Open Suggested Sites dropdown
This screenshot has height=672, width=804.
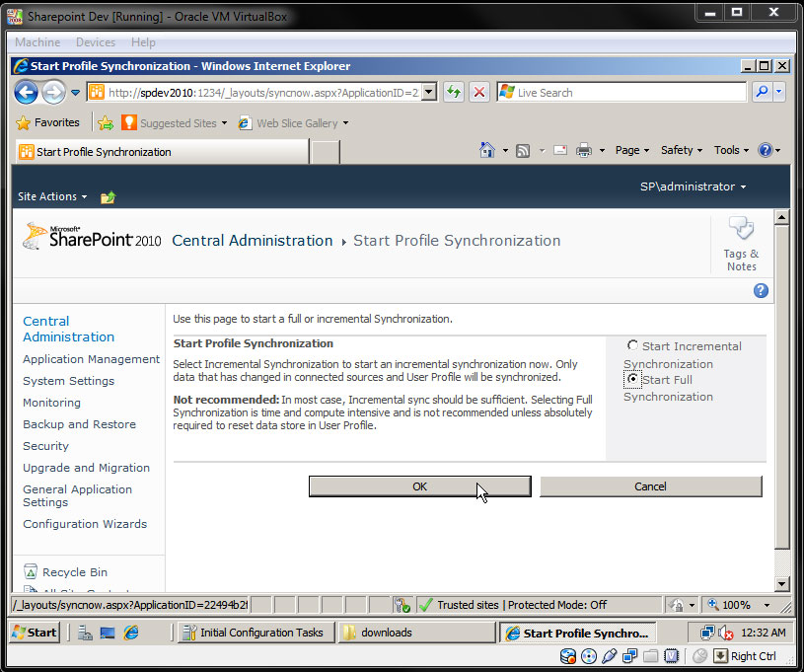coord(224,123)
